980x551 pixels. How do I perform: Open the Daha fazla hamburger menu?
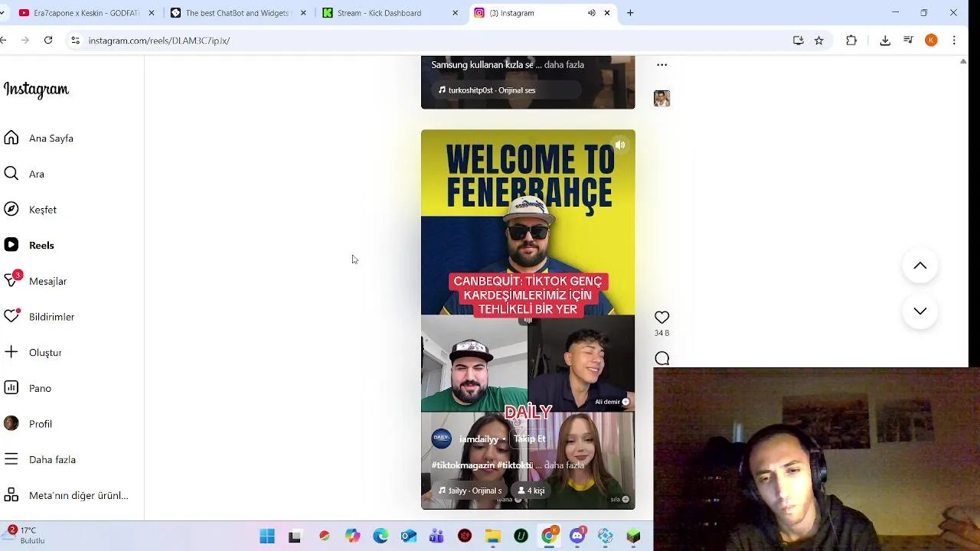11,459
